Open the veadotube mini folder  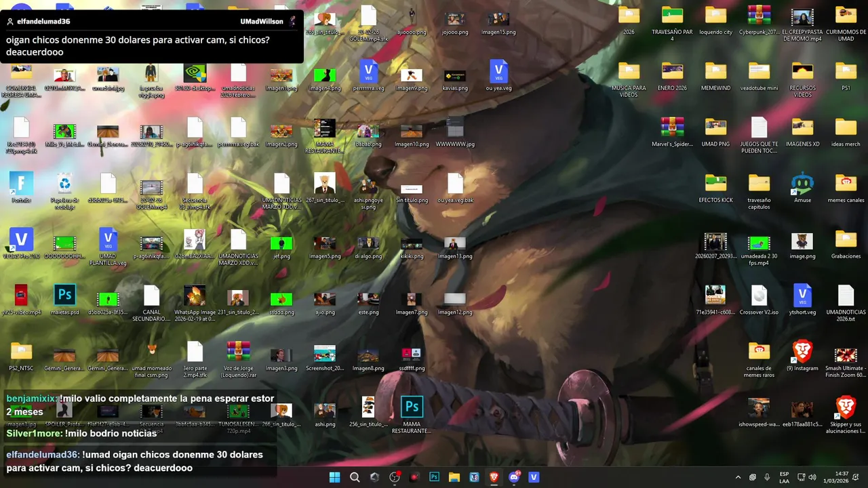[x=759, y=75]
